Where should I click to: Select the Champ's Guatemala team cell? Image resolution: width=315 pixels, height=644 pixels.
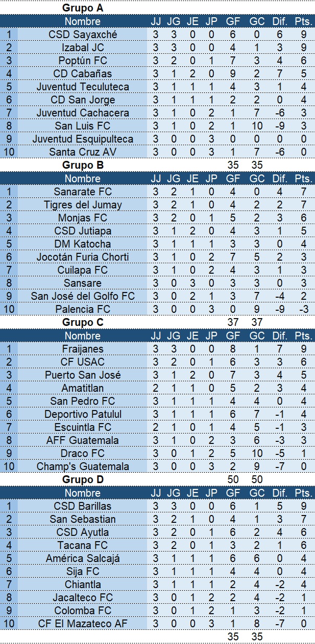pyautogui.click(x=83, y=466)
